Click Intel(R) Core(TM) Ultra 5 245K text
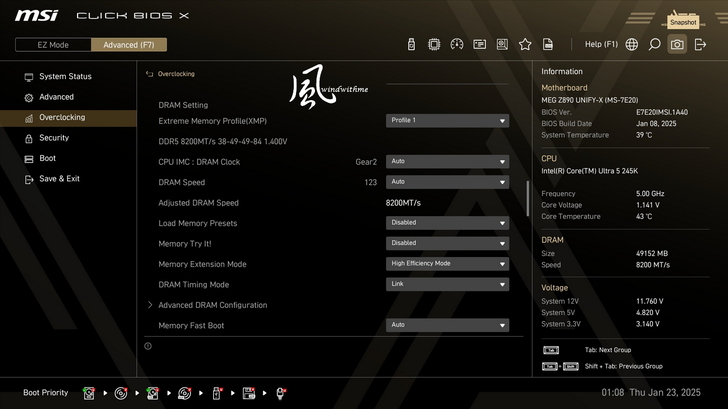Image resolution: width=728 pixels, height=409 pixels. click(590, 171)
